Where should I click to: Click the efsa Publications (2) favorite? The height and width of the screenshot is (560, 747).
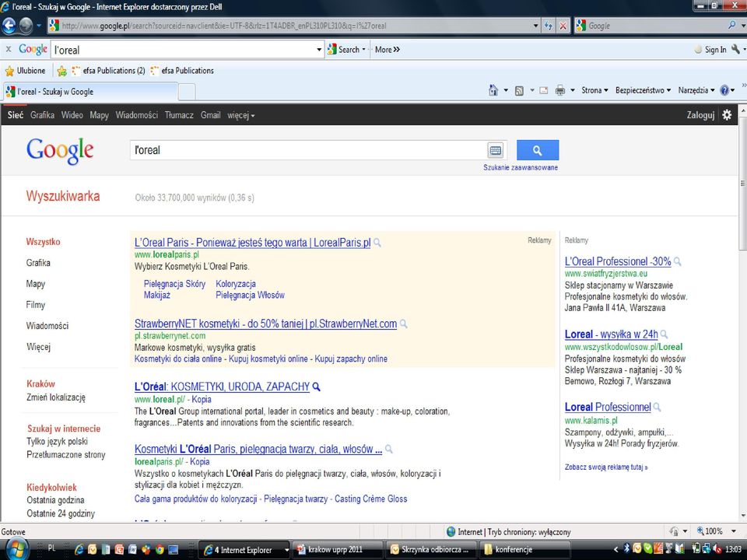pos(109,71)
